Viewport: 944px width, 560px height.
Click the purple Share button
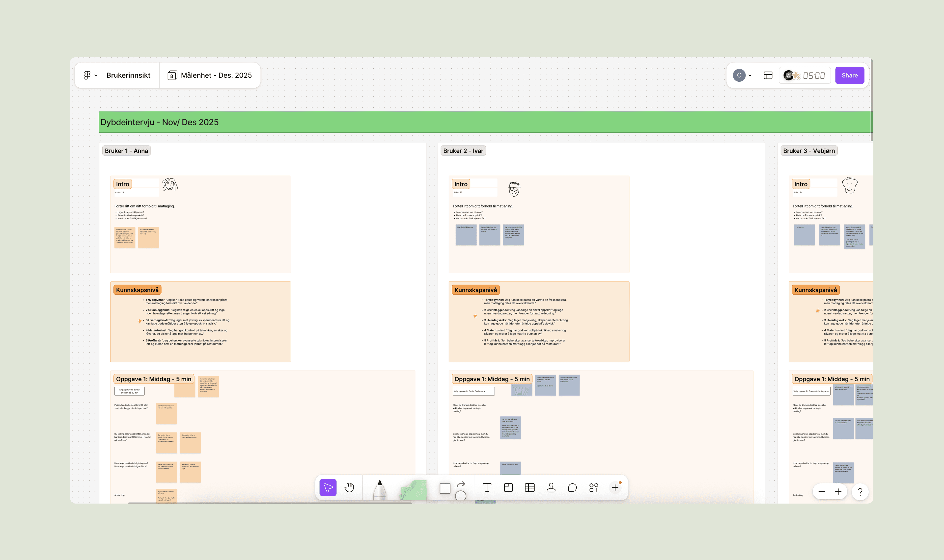click(x=849, y=76)
